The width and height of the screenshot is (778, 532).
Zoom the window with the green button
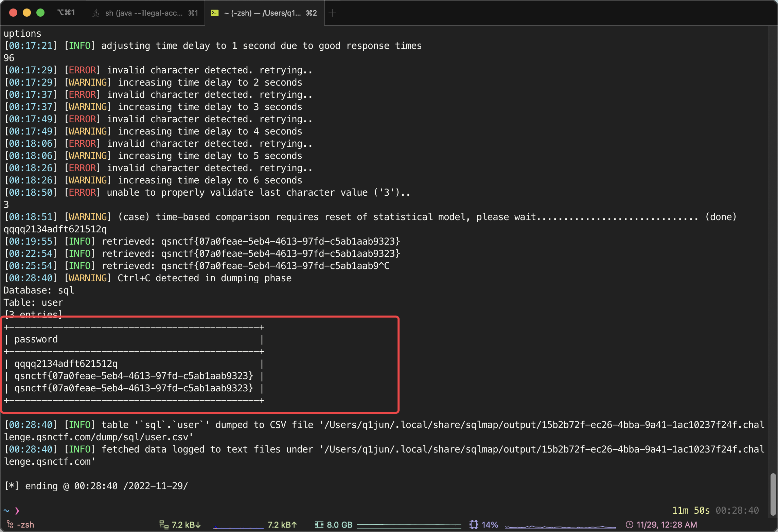click(40, 13)
